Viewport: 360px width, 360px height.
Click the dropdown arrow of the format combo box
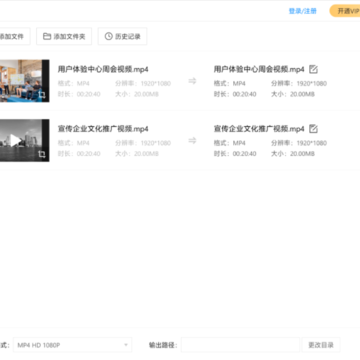(126, 345)
